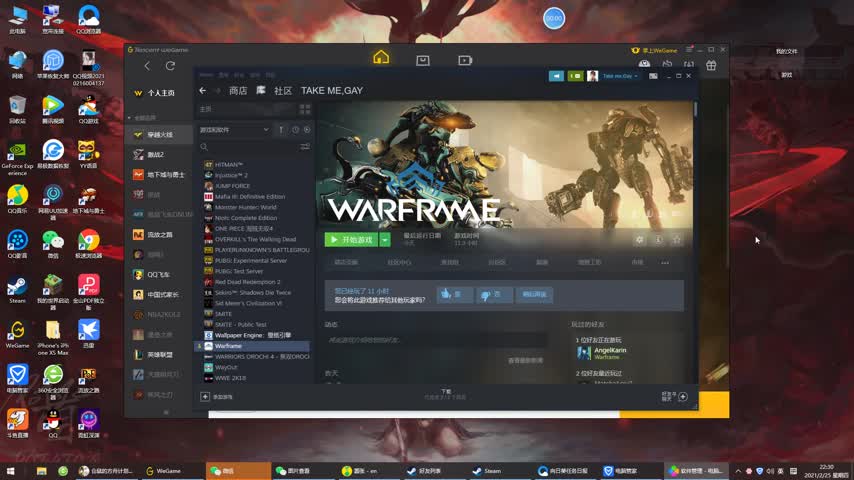Open the downloads status at bottom
This screenshot has height=480, width=854.
click(x=446, y=394)
